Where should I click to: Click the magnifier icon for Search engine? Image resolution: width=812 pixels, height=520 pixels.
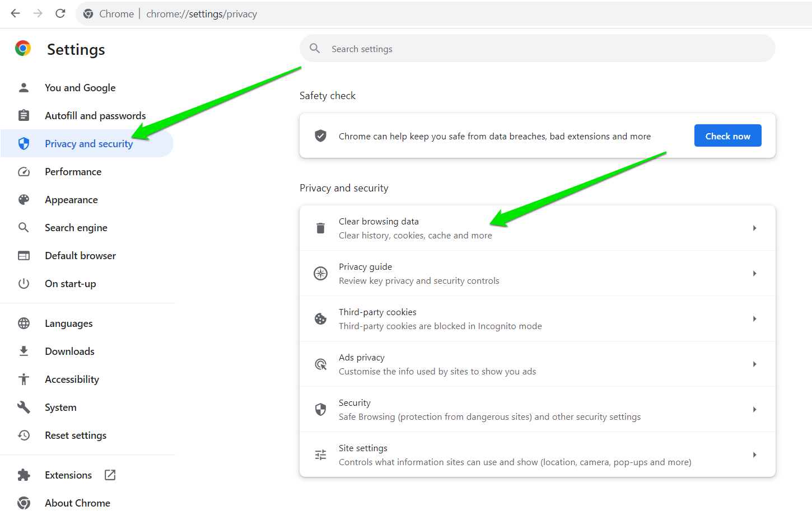[x=24, y=227]
